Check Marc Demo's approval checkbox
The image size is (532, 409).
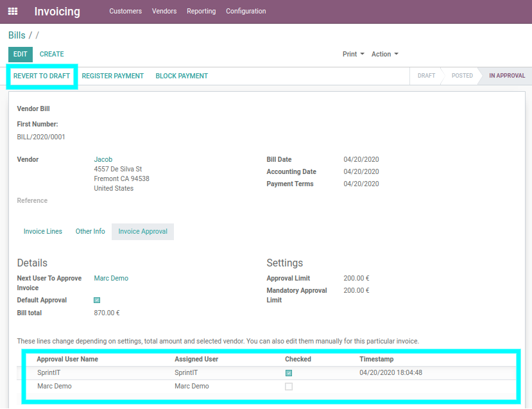(288, 386)
